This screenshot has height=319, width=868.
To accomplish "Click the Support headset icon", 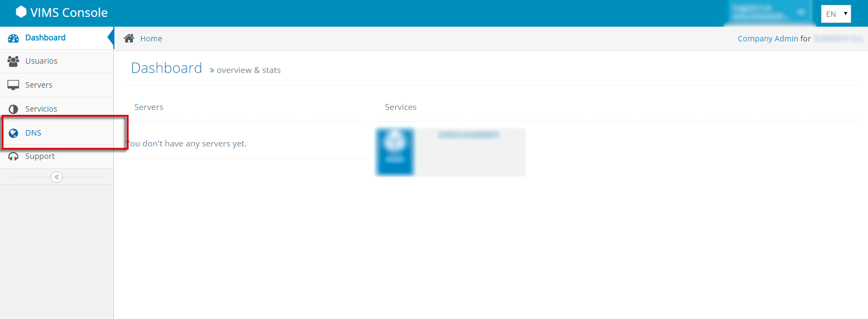I will (13, 157).
